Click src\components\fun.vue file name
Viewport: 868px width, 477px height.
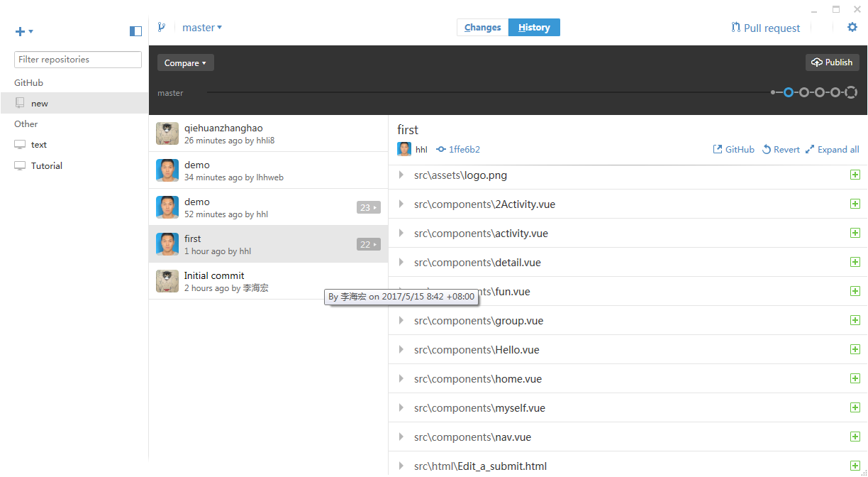tap(472, 292)
